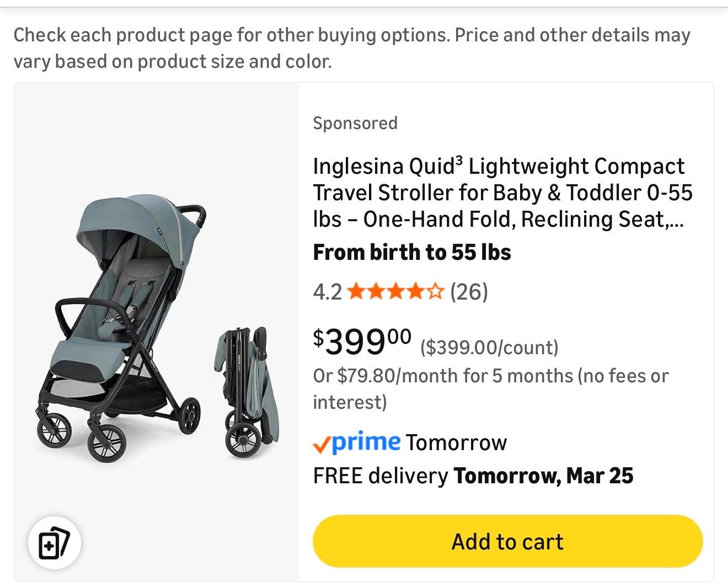Image resolution: width=728 pixels, height=587 pixels.
Task: Open the (26) reviews count link
Action: pos(469,291)
